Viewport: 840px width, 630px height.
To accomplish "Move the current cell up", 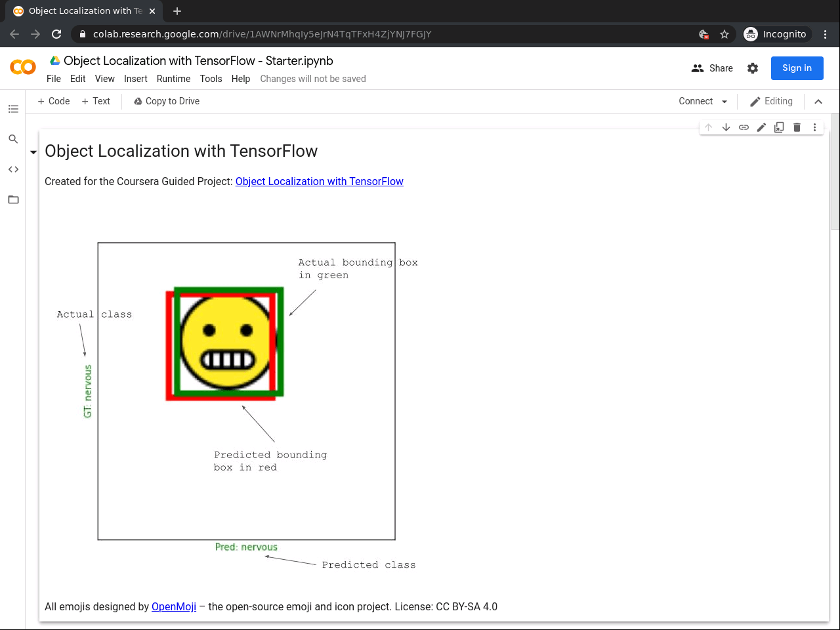I will pos(708,127).
